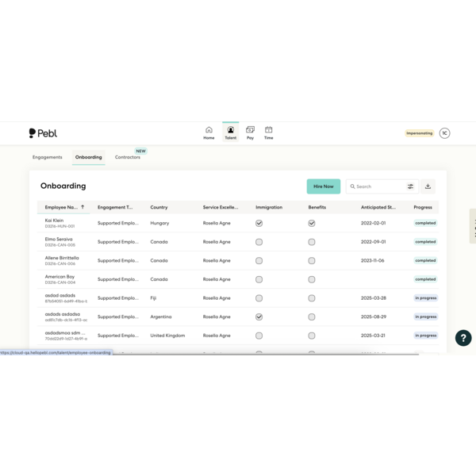Sort by the Country column header
The image size is (476, 476).
[159, 207]
